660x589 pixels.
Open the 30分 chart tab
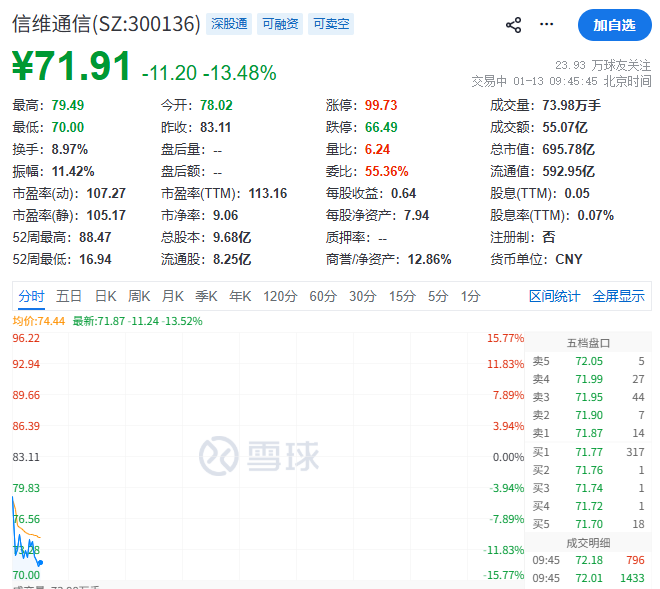(362, 296)
